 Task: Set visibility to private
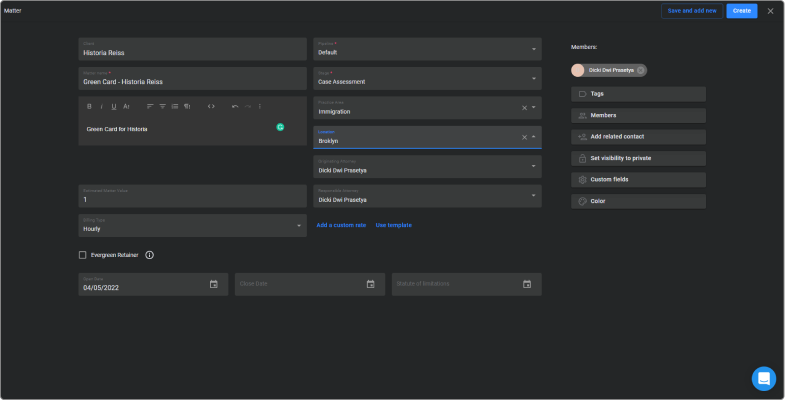(x=638, y=158)
